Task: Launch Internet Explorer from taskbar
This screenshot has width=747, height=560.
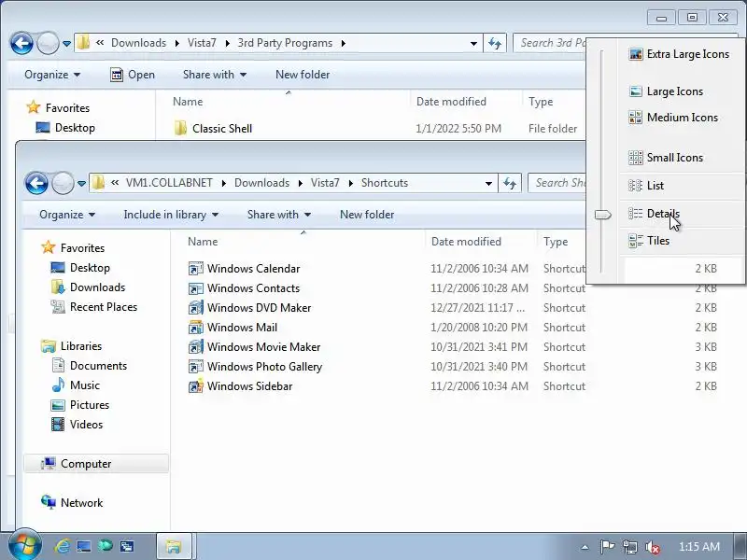Action: [x=62, y=546]
